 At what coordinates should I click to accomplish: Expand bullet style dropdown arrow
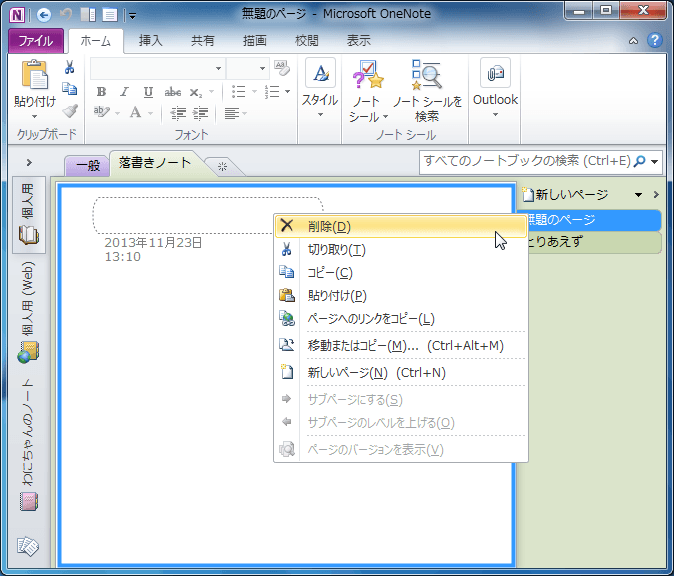pyautogui.click(x=254, y=91)
